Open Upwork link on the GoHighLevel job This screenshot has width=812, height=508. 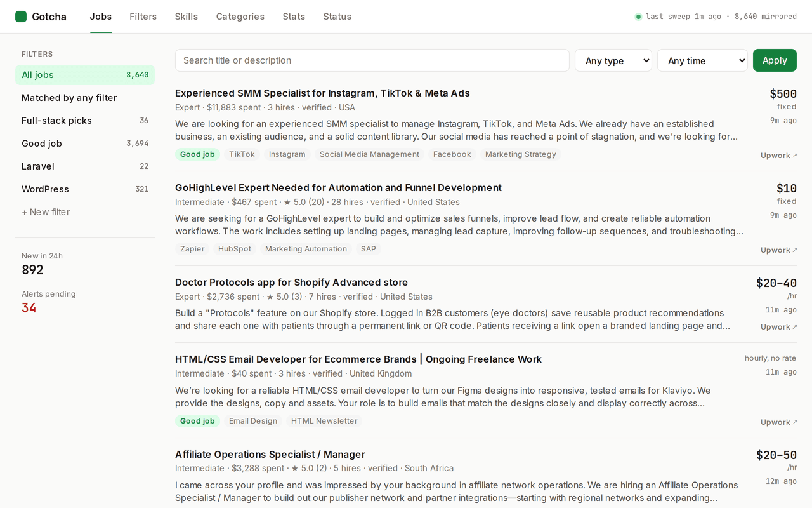779,250
